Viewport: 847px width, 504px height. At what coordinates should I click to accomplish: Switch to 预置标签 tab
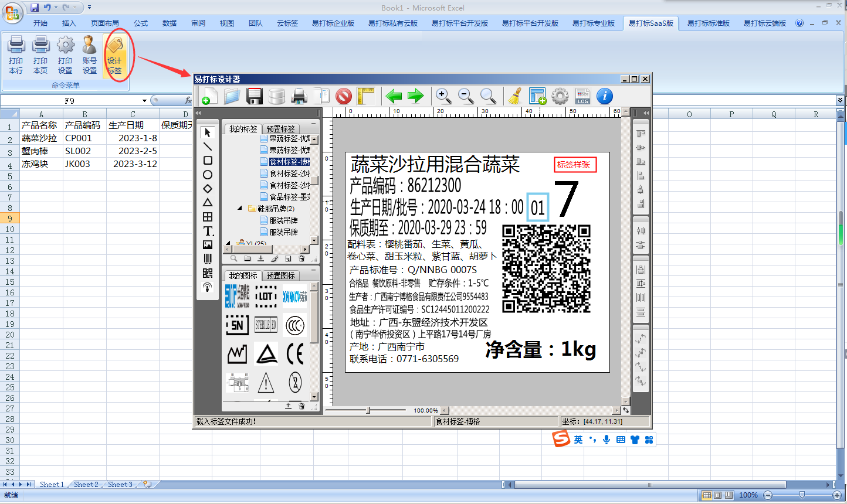click(x=280, y=129)
